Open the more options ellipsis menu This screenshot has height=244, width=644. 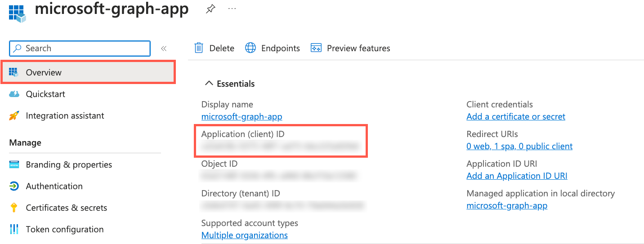pyautogui.click(x=232, y=9)
